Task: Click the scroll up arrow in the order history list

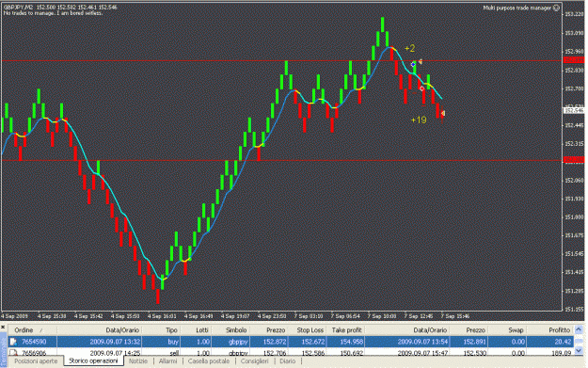Action: coord(579,329)
